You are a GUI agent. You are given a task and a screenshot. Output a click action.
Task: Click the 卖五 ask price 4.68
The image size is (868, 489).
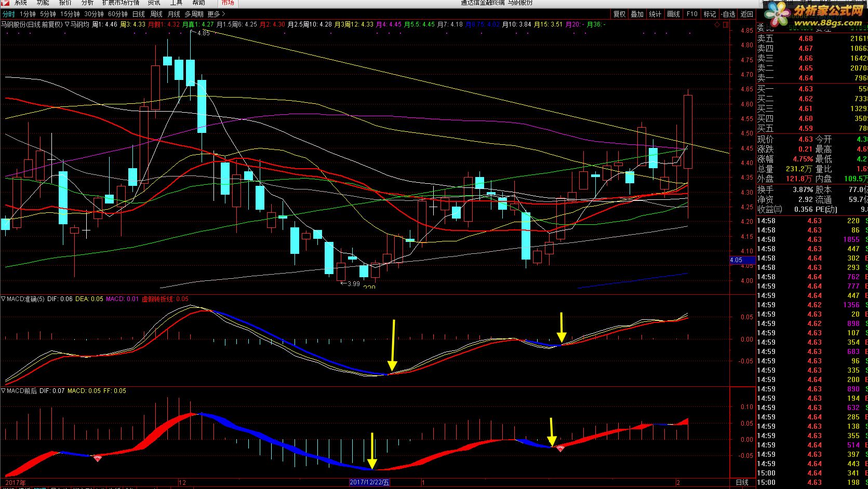(x=806, y=38)
